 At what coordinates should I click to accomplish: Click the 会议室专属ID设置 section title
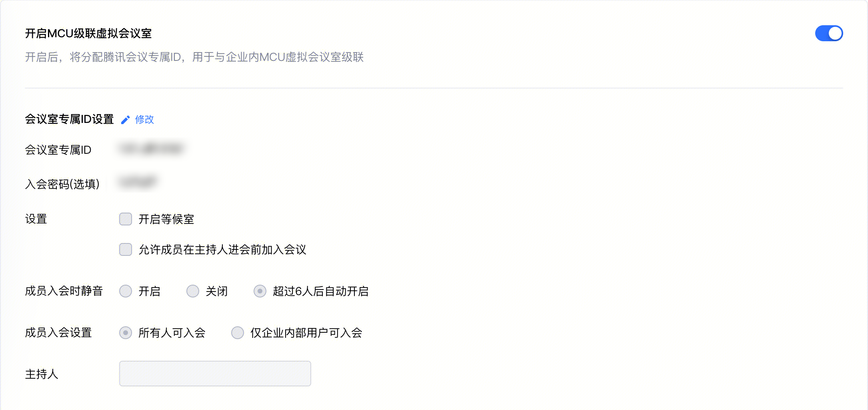pos(70,119)
